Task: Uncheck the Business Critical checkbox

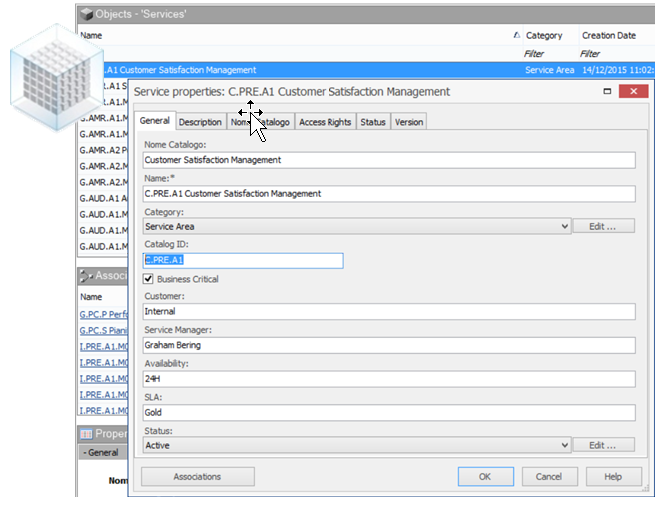Action: pyautogui.click(x=149, y=279)
